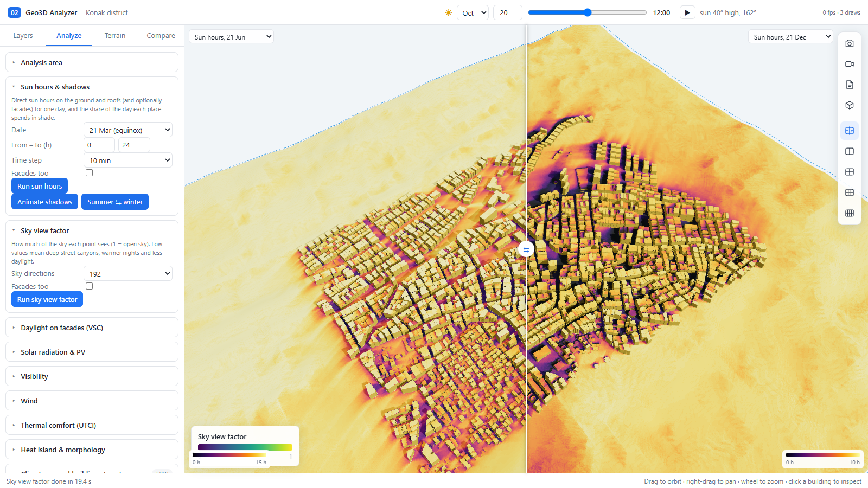Viewport: 868px width, 488px height.
Task: Open the month dropdown showing Oct
Action: 473,12
